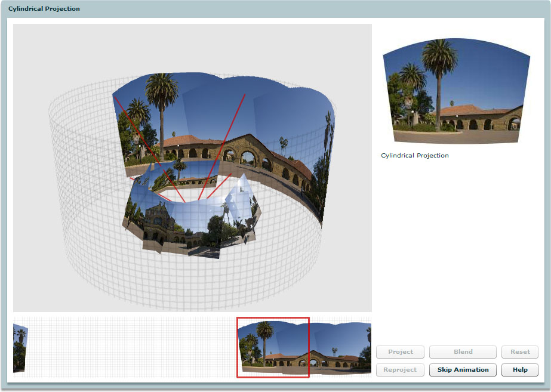The width and height of the screenshot is (551, 392).
Task: Click the Cylindrical Projection caption under the preview
Action: [415, 156]
